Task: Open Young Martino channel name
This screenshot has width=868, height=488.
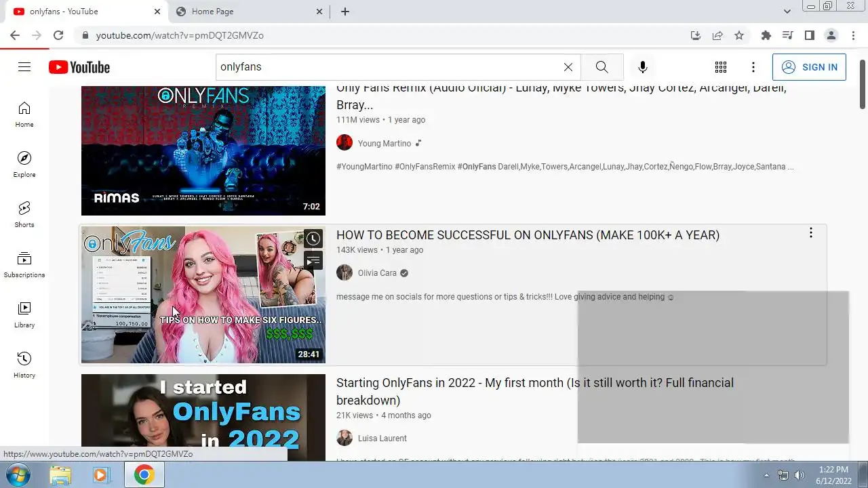Action: (384, 143)
